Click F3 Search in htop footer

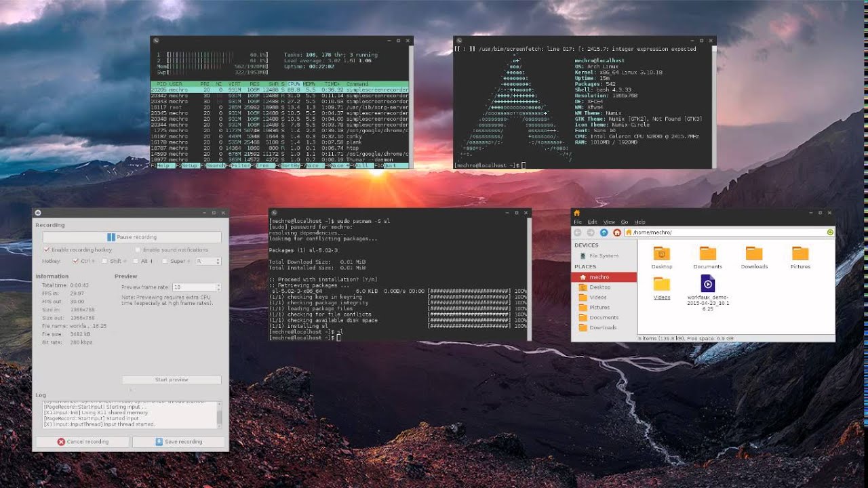tap(213, 165)
